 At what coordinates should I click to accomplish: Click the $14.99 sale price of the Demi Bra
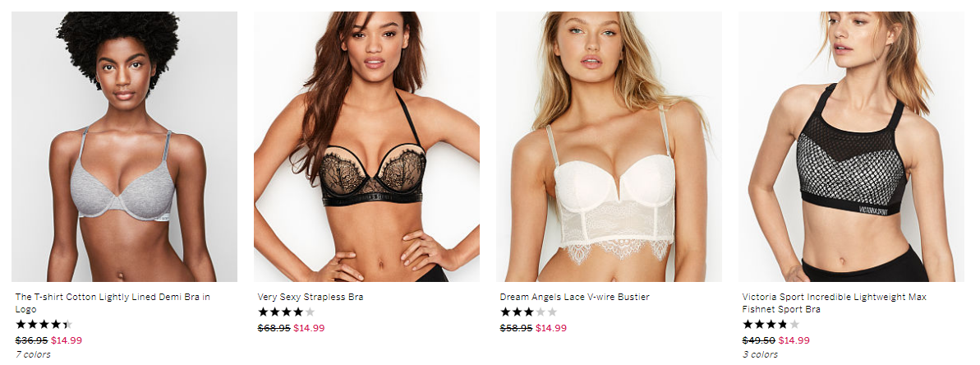click(x=67, y=340)
